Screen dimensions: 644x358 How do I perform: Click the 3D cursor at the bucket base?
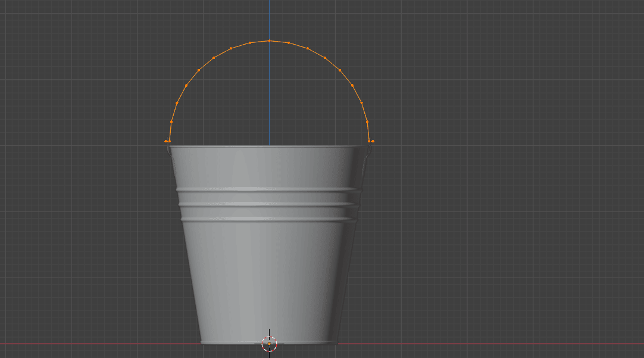tap(269, 344)
